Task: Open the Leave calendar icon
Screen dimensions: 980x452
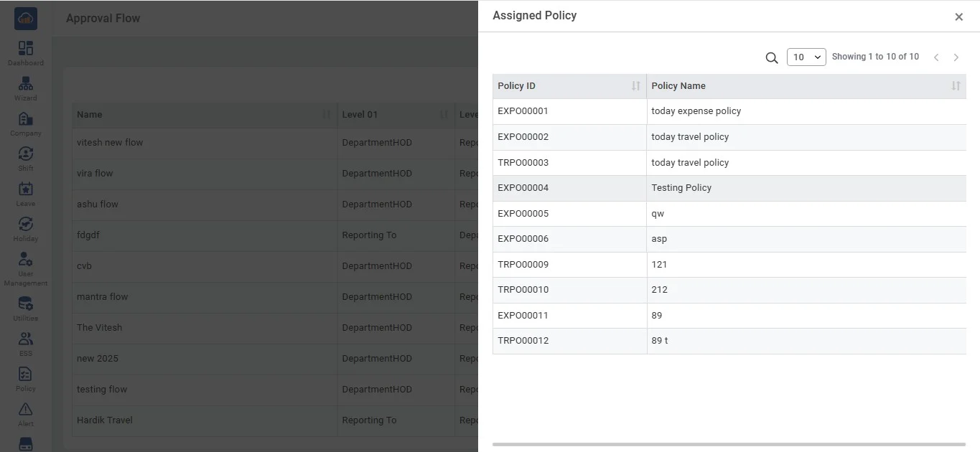Action: (x=26, y=189)
